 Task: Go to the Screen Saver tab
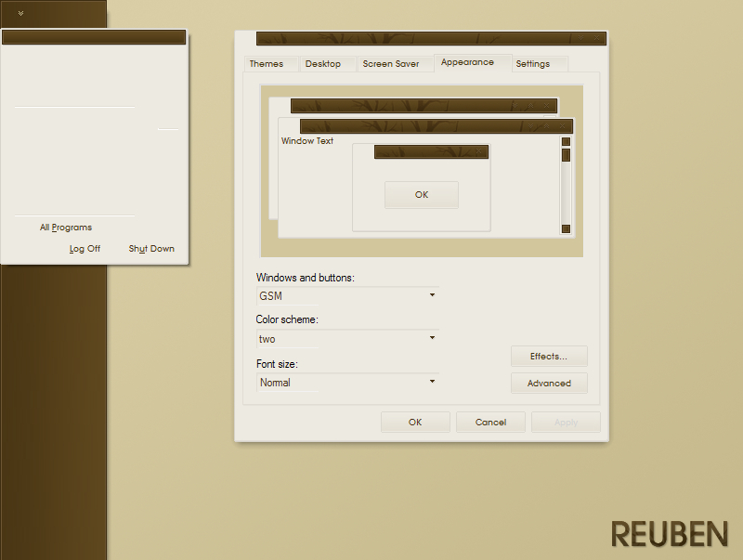[396, 64]
